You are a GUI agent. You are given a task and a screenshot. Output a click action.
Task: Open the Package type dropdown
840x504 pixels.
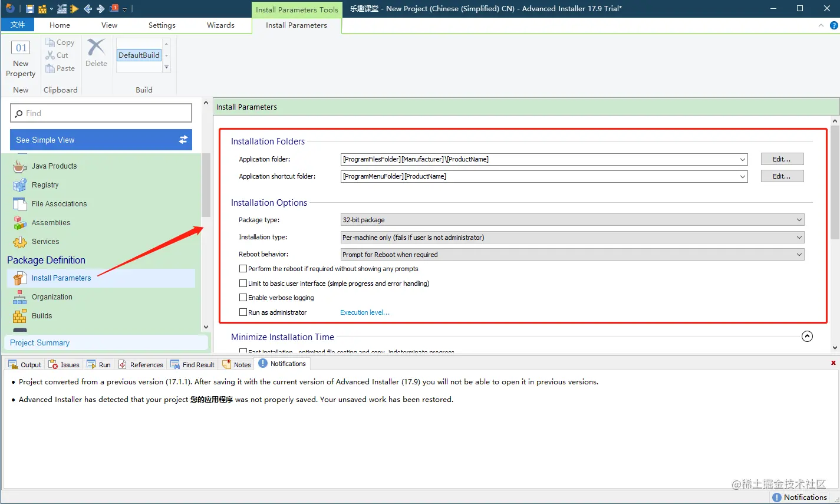click(572, 220)
